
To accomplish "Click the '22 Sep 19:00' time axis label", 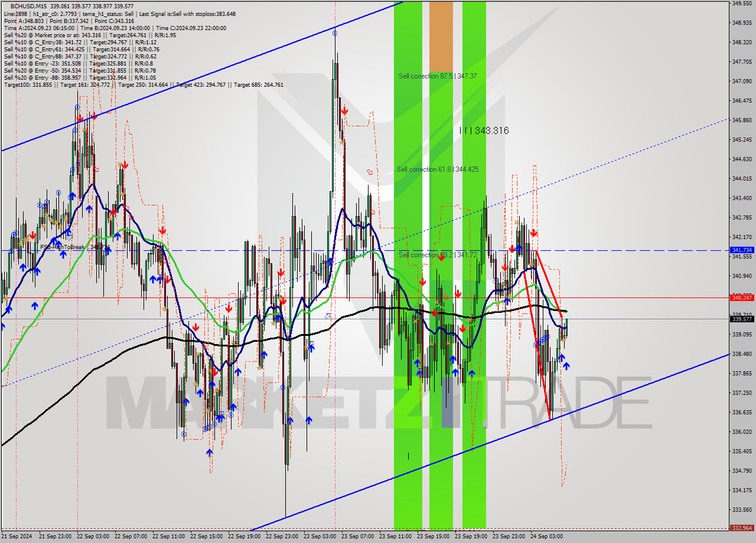I will 244,537.
